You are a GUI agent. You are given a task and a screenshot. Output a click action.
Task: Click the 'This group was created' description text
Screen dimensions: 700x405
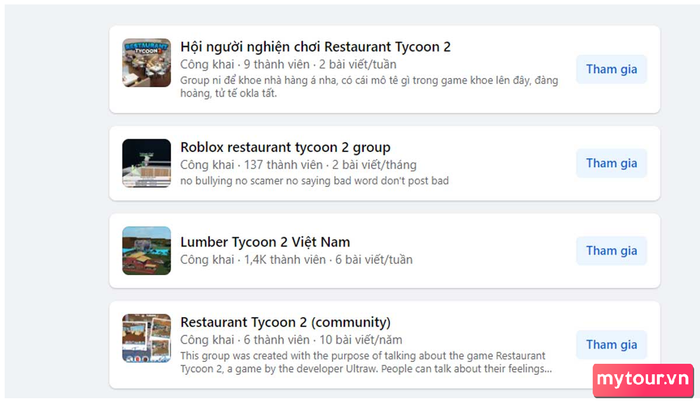click(366, 362)
